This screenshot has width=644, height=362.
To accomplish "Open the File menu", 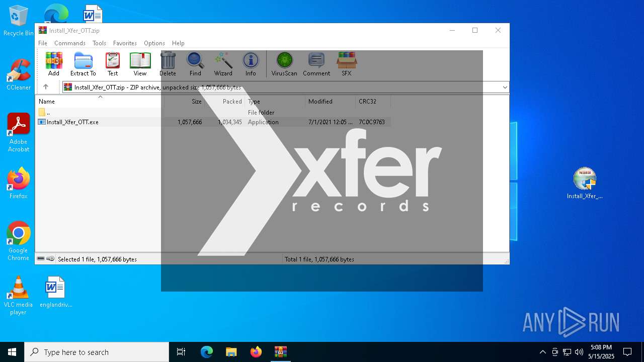I will pos(43,43).
